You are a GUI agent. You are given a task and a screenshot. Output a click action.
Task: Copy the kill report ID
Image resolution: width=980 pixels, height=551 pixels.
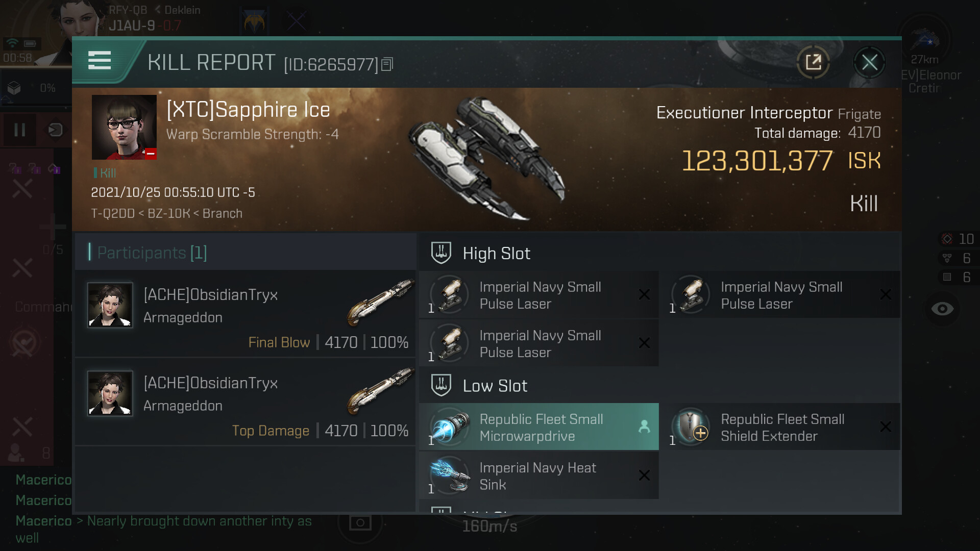point(387,64)
